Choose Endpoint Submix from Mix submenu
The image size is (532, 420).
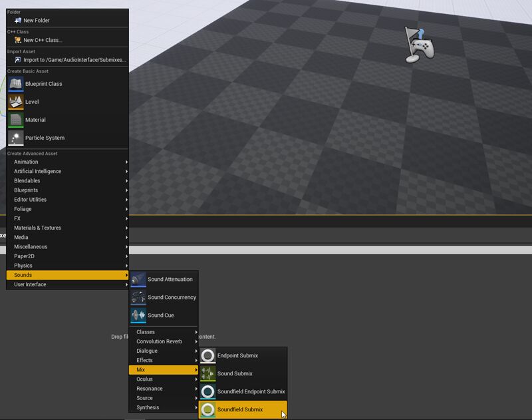point(237,356)
